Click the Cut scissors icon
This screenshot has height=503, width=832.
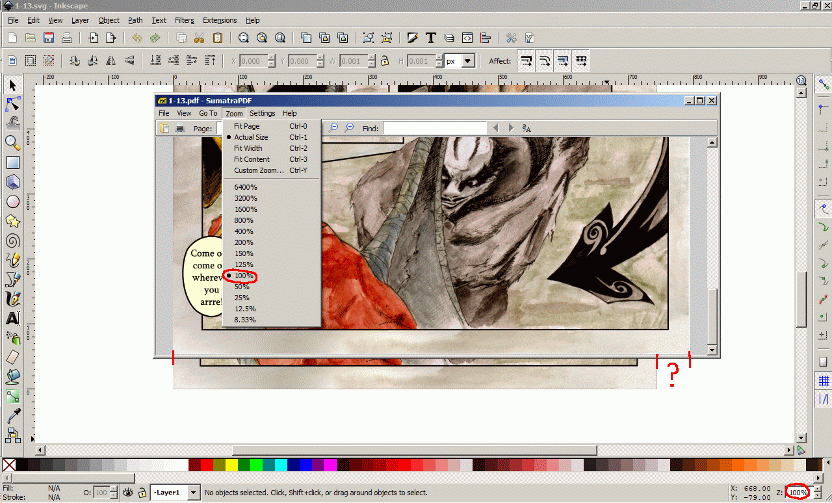point(199,38)
